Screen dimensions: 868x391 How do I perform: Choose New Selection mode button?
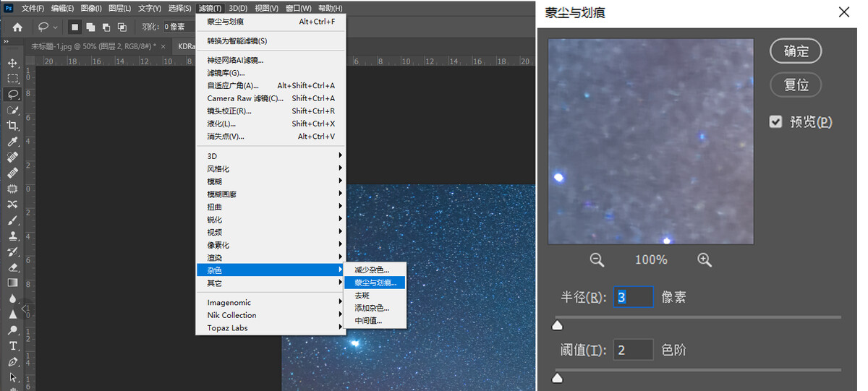tap(75, 27)
